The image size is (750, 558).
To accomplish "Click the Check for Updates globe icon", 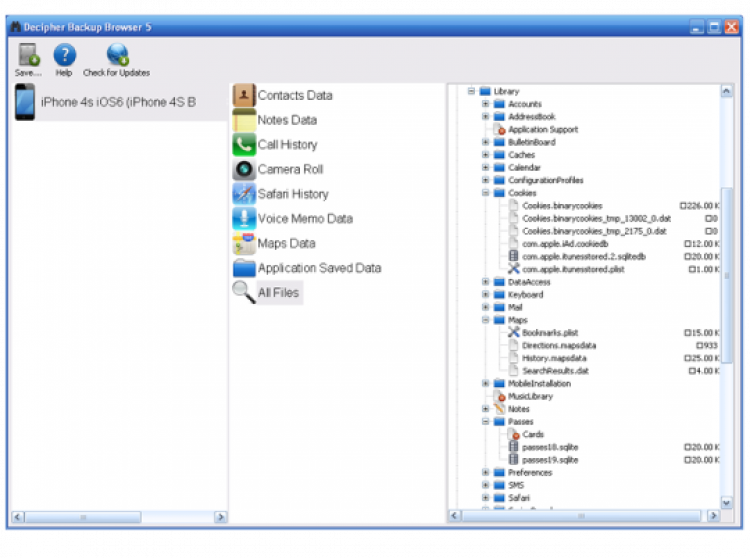I will click(x=118, y=55).
